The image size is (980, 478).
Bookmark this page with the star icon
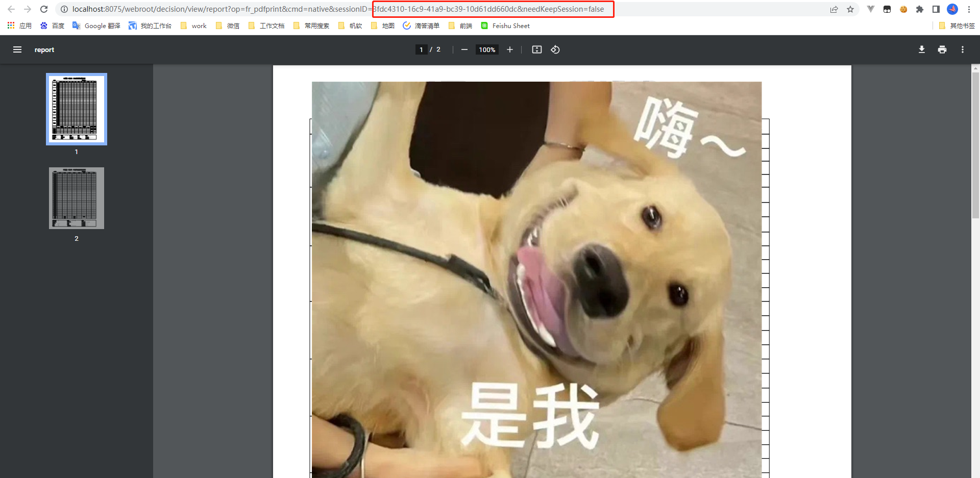coord(850,9)
